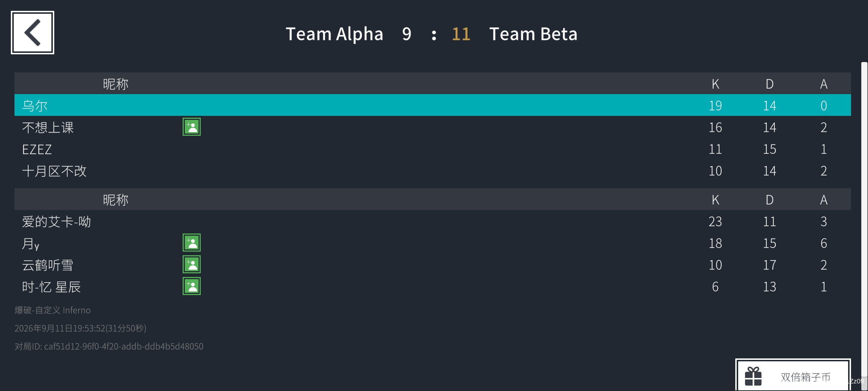Viewport: 868px width, 391px height.
Task: Click the back arrow button
Action: [x=33, y=33]
